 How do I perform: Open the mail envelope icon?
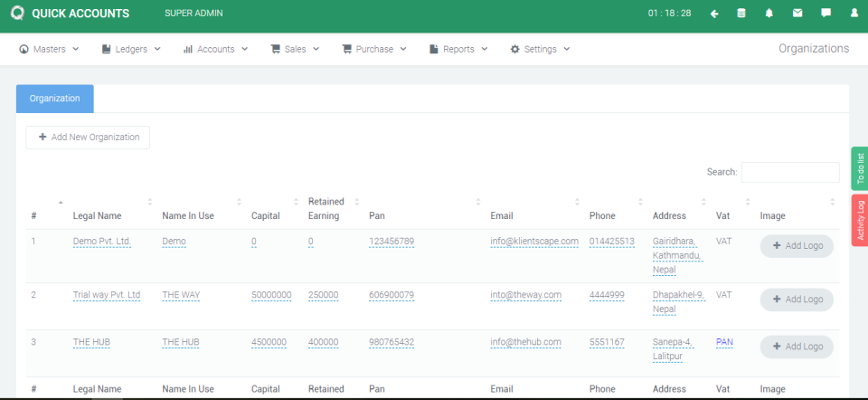797,14
